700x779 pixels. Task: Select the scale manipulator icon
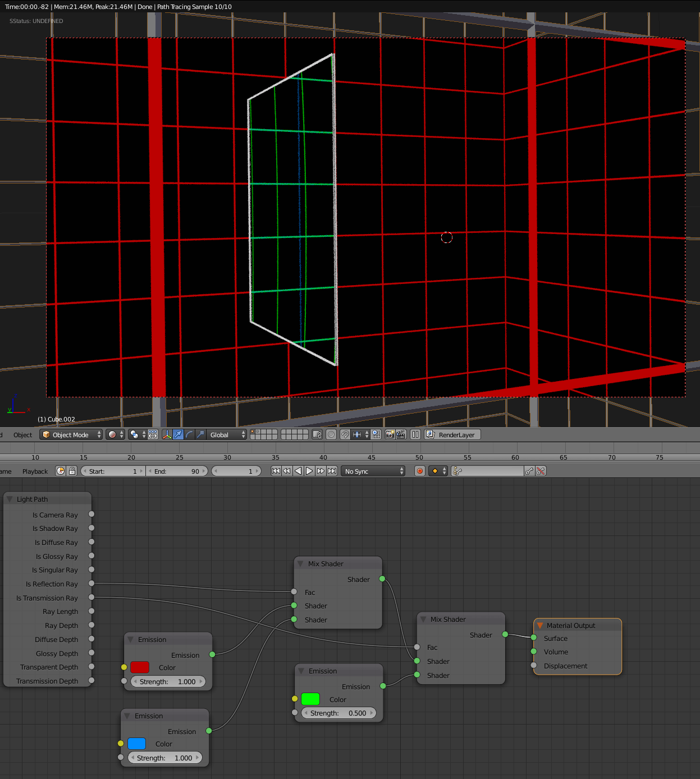coord(199,434)
